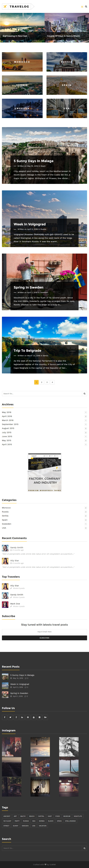Go to pagination page 4

pyautogui.click(x=52, y=382)
